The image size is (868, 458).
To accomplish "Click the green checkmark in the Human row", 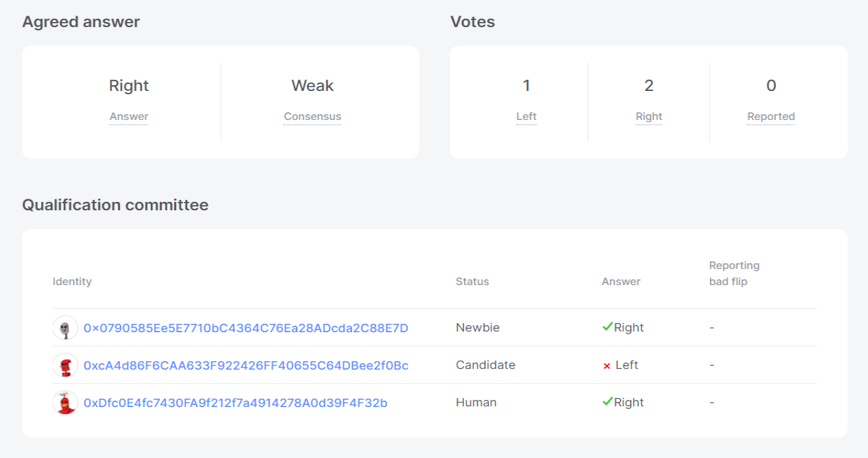I will 607,402.
